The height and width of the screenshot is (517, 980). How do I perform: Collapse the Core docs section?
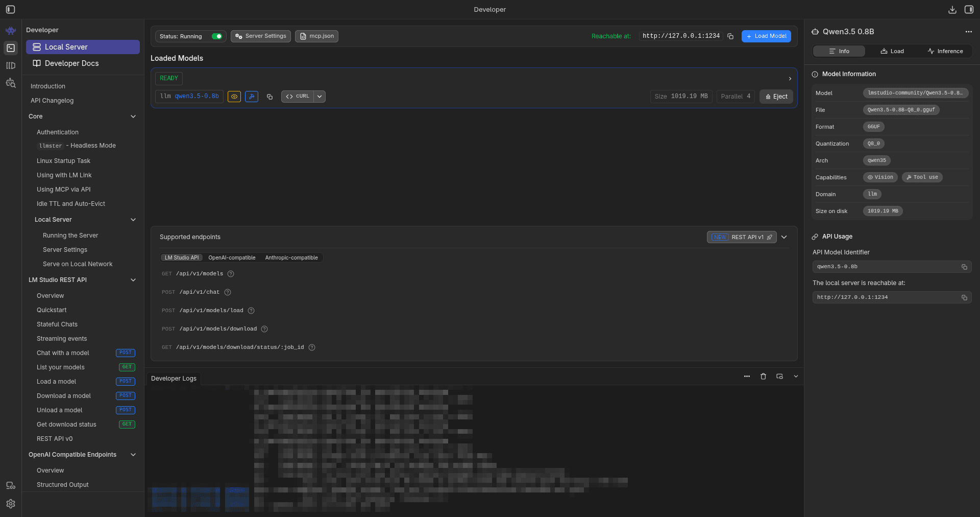point(133,116)
